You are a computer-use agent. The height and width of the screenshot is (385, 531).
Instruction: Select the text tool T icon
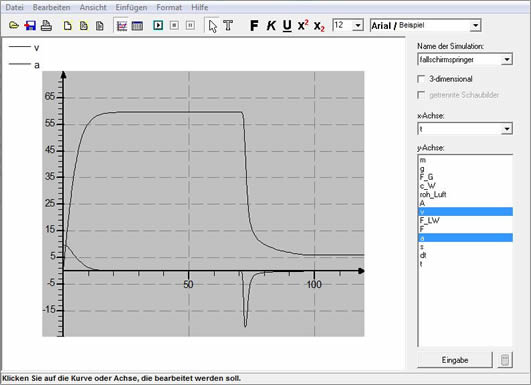pyautogui.click(x=228, y=25)
